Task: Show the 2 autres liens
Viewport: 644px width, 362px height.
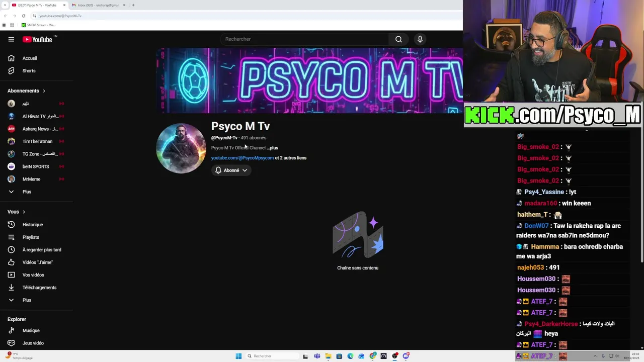Action: coord(291,158)
